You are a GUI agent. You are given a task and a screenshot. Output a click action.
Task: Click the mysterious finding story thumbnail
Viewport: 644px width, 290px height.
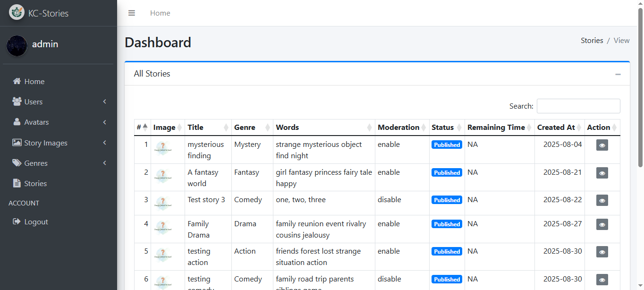(x=162, y=148)
